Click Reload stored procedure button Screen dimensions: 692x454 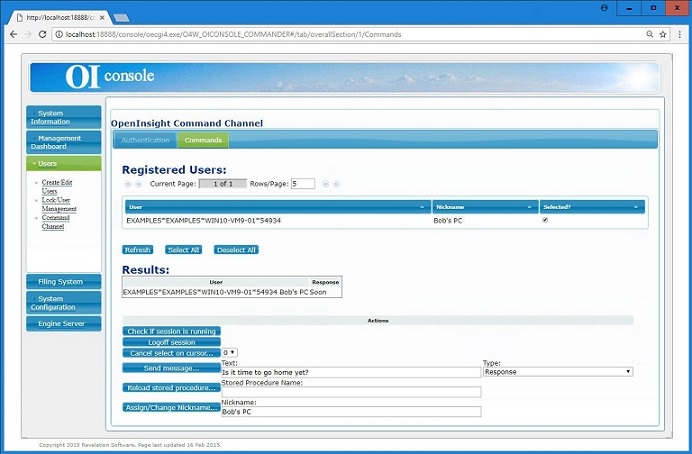click(x=171, y=387)
